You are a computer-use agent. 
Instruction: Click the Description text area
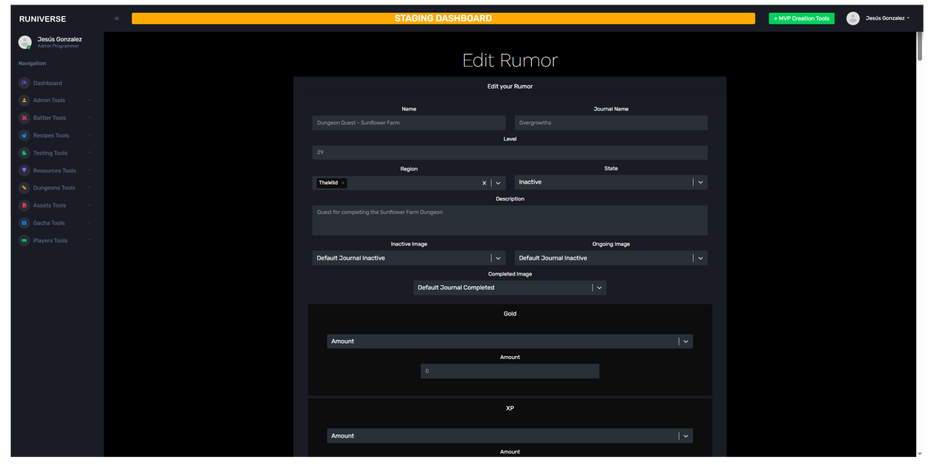(x=509, y=220)
